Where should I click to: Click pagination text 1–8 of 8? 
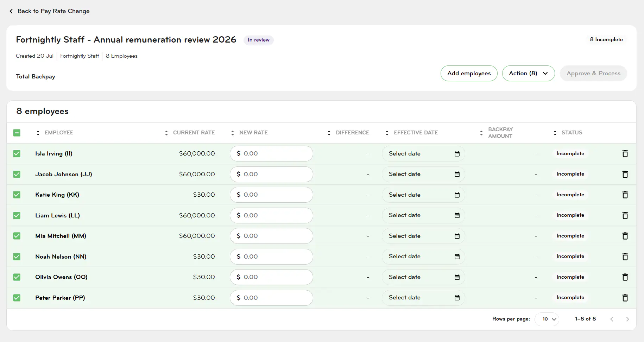[x=585, y=319]
